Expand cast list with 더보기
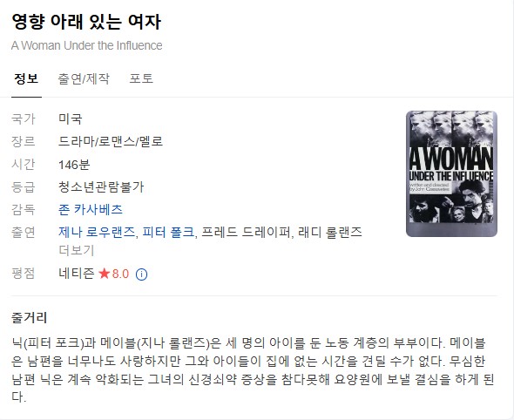Screen dimensions: 514x420 pos(77,250)
